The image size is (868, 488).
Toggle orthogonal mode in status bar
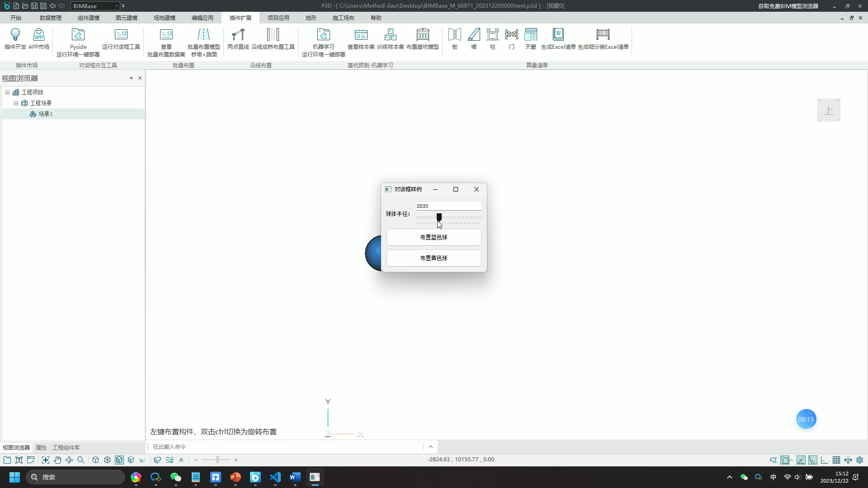point(825,460)
